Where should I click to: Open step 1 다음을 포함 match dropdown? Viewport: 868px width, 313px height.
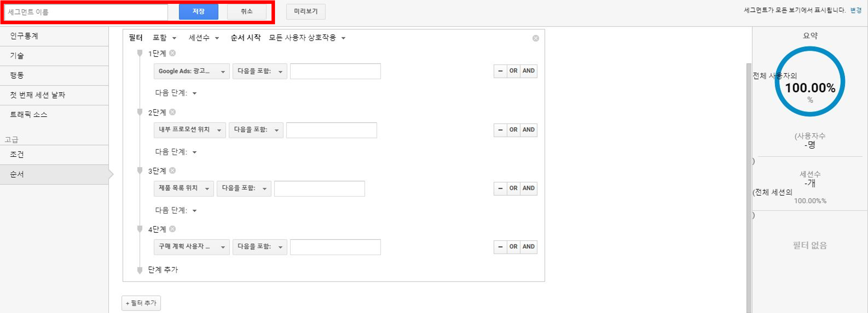coord(260,71)
